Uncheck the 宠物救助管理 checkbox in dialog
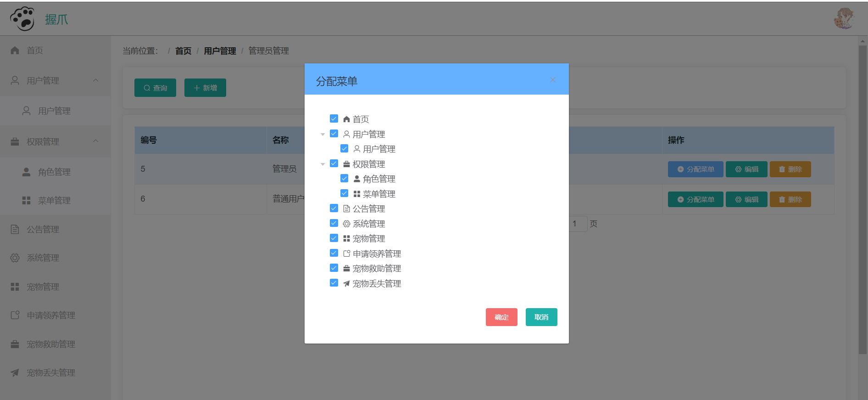Viewport: 868px width, 400px height. click(334, 268)
